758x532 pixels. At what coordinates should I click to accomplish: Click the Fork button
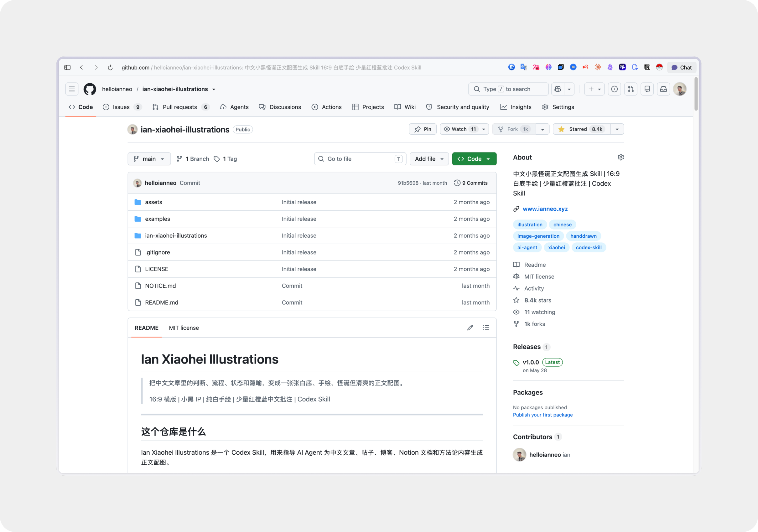tap(514, 129)
